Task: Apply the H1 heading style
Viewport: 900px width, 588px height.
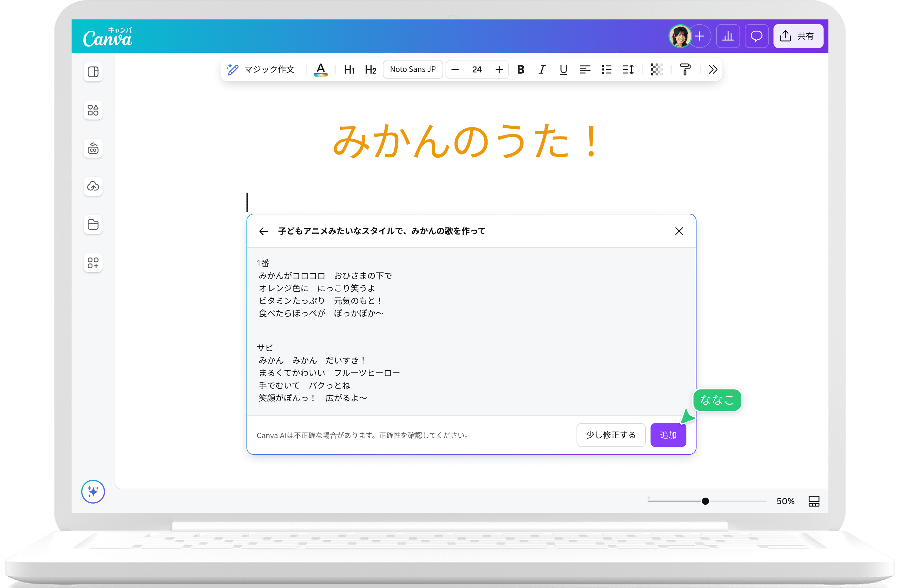Action: (x=349, y=69)
